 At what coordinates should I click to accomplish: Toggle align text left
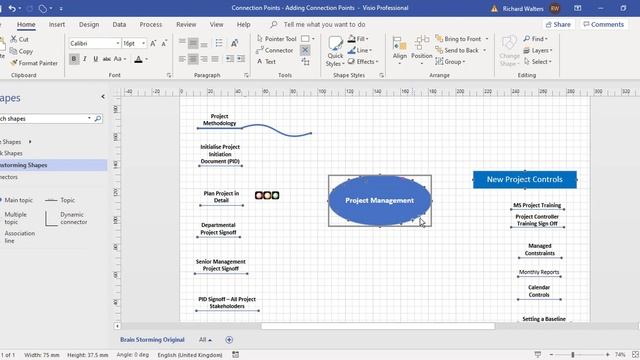182,59
